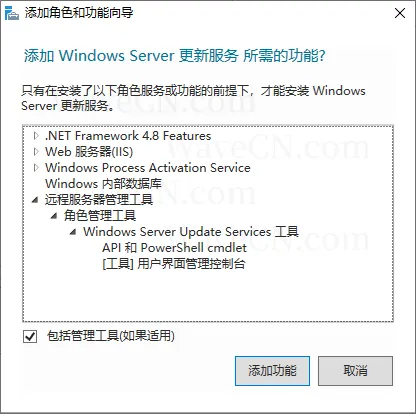416x414 pixels.
Task: Click the 取消 button
Action: [355, 371]
